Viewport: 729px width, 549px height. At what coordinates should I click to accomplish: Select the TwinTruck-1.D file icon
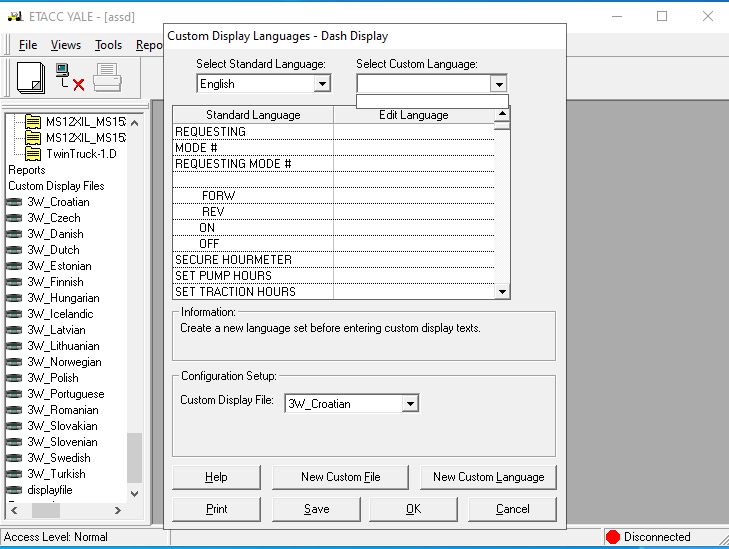tap(33, 153)
